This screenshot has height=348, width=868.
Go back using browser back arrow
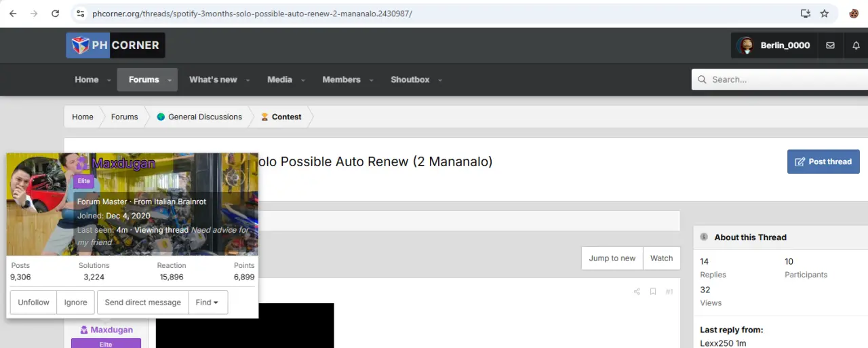pyautogui.click(x=13, y=14)
